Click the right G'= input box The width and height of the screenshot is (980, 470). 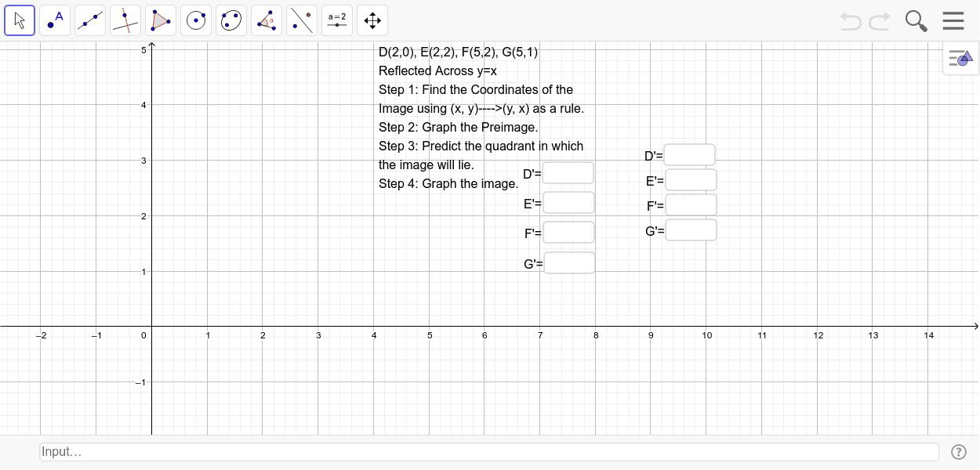point(691,230)
